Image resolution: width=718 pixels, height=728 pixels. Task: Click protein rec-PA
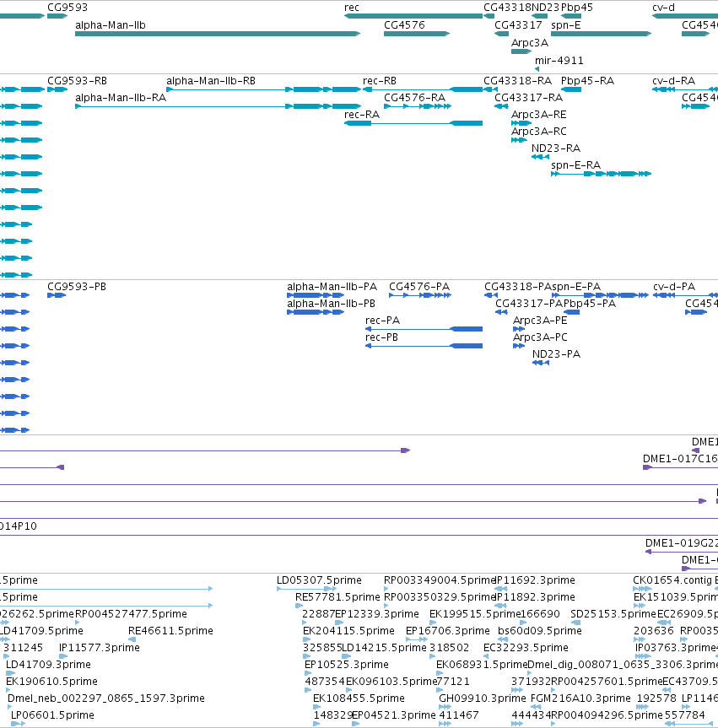(424, 329)
